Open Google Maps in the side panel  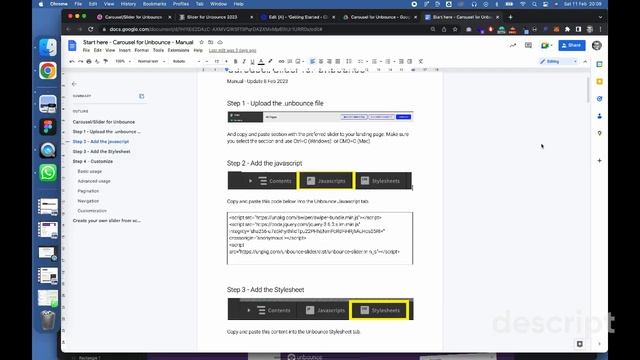click(x=599, y=133)
